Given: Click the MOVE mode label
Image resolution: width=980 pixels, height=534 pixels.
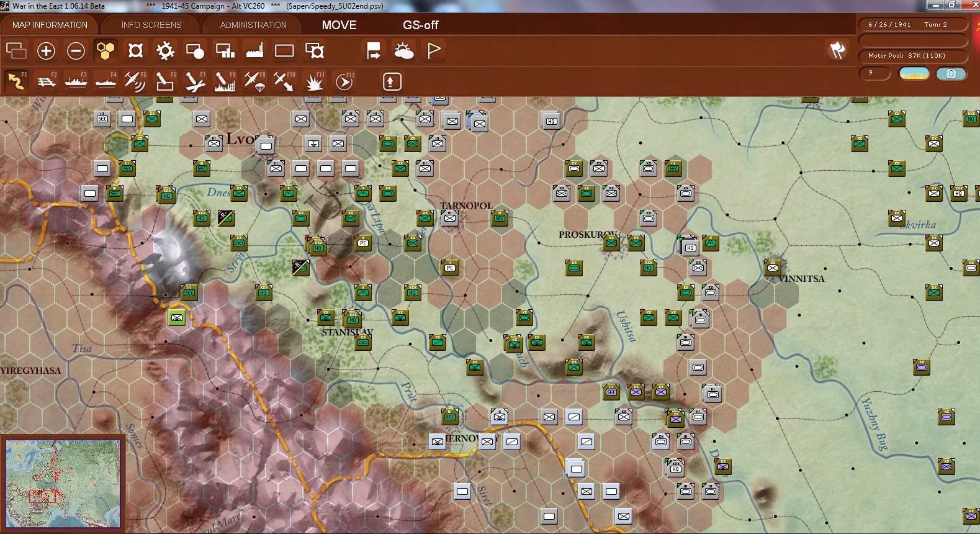Looking at the screenshot, I should point(339,25).
